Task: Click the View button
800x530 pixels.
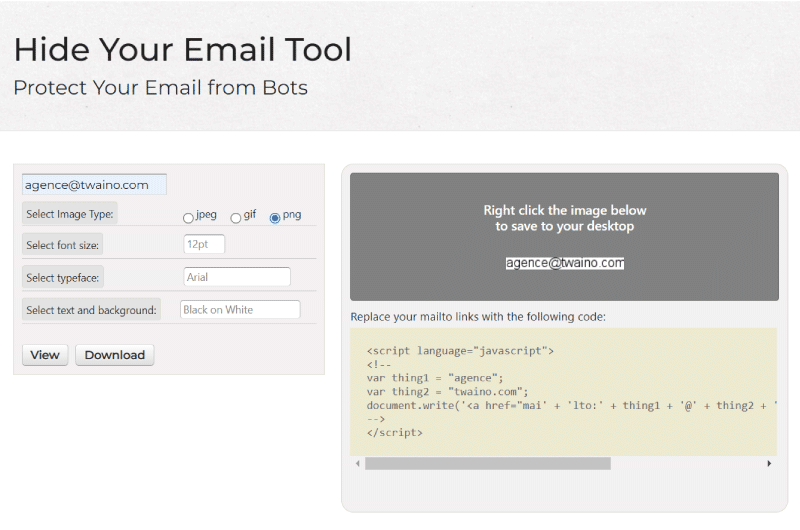Action: tap(45, 355)
